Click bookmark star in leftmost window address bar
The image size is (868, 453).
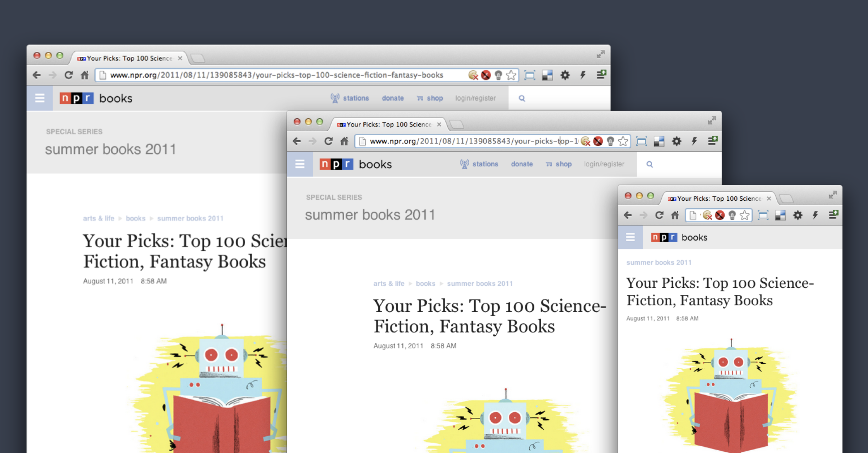point(511,75)
